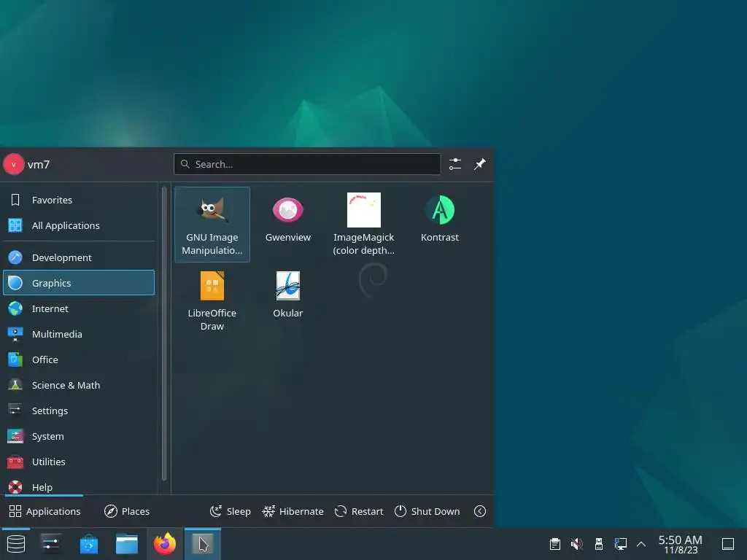Open Gwenview image viewer
The image size is (747, 560).
click(287, 225)
